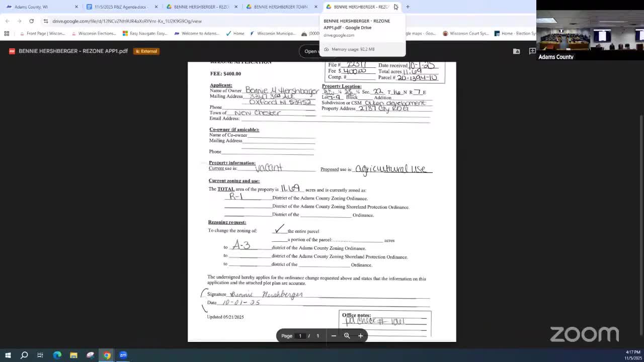The width and height of the screenshot is (644, 362).
Task: Open Task View on taskbar
Action: pyautogui.click(x=40, y=355)
